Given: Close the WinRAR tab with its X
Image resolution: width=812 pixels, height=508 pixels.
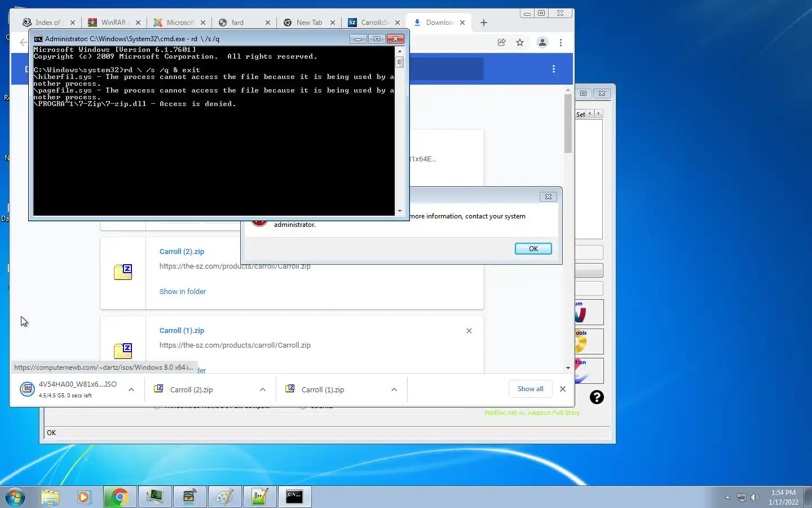Looking at the screenshot, I should [x=138, y=23].
